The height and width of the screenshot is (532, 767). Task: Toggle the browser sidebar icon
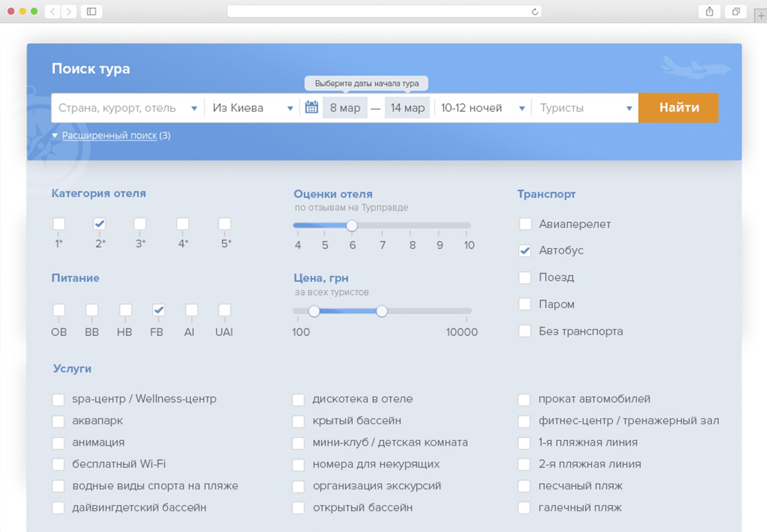pos(92,11)
